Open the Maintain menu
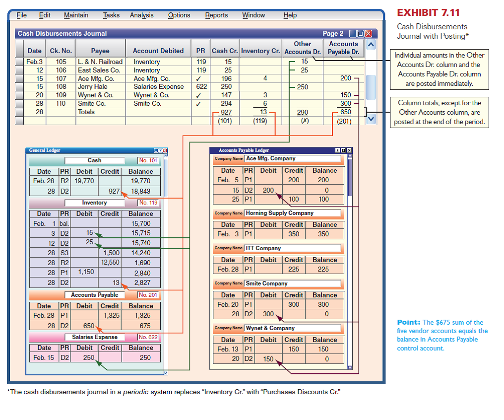 pos(76,15)
